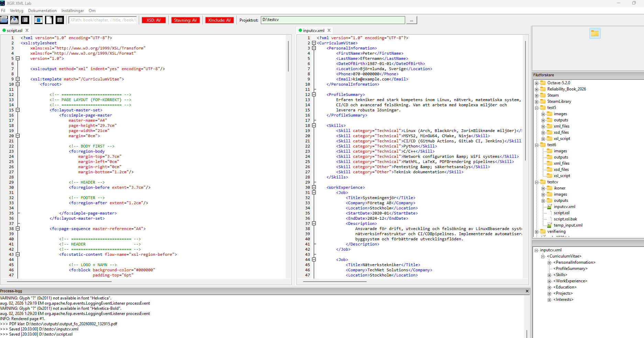This screenshot has height=338, width=644.
Task: Open the Om menu
Action: click(x=92, y=11)
